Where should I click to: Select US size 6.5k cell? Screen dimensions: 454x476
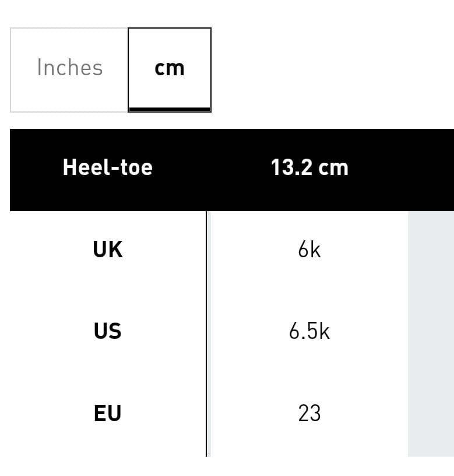[309, 331]
